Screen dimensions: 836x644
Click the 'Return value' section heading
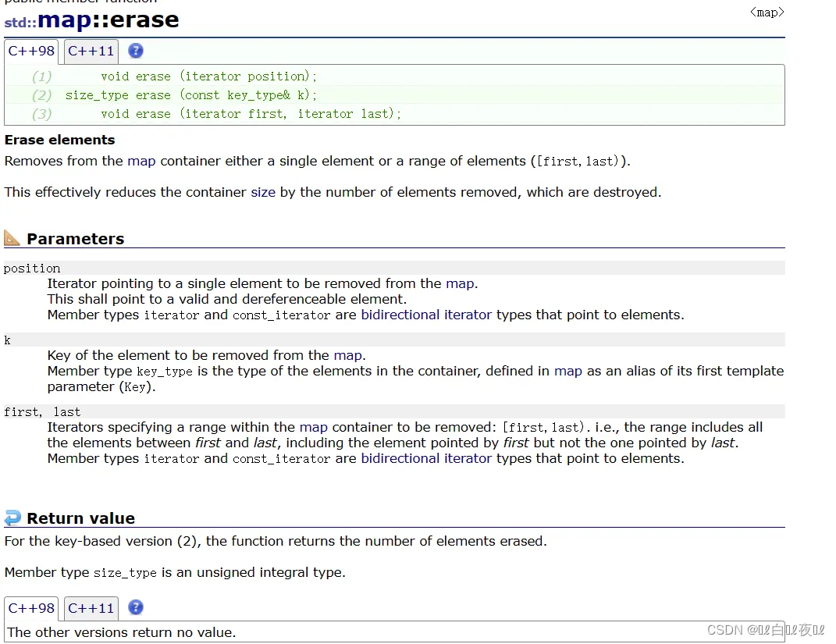80,518
